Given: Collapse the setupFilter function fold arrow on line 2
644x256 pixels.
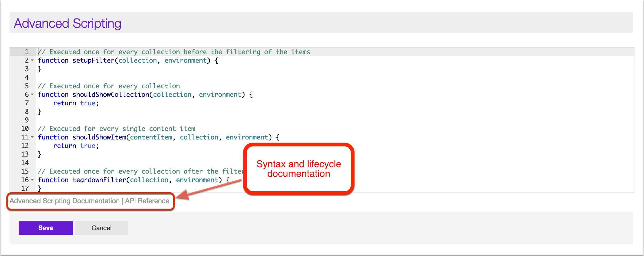Looking at the screenshot, I should click(x=32, y=61).
